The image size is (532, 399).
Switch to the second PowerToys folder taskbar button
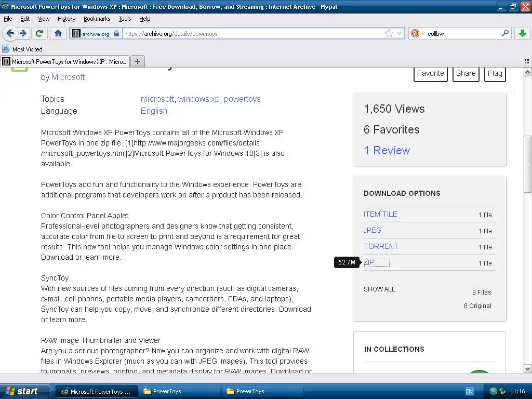point(262,392)
